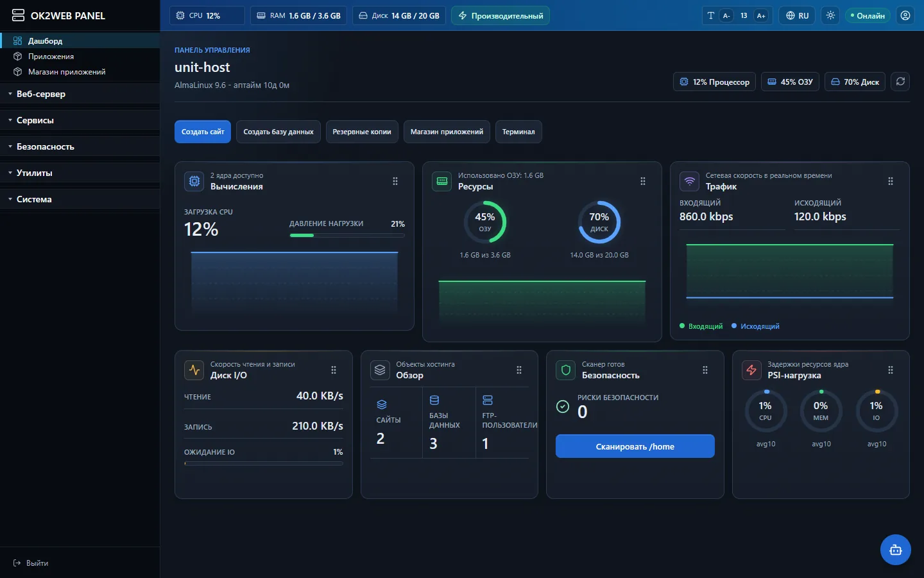The width and height of the screenshot is (924, 578).
Task: Toggle light theme with the sun icon
Action: 831,15
